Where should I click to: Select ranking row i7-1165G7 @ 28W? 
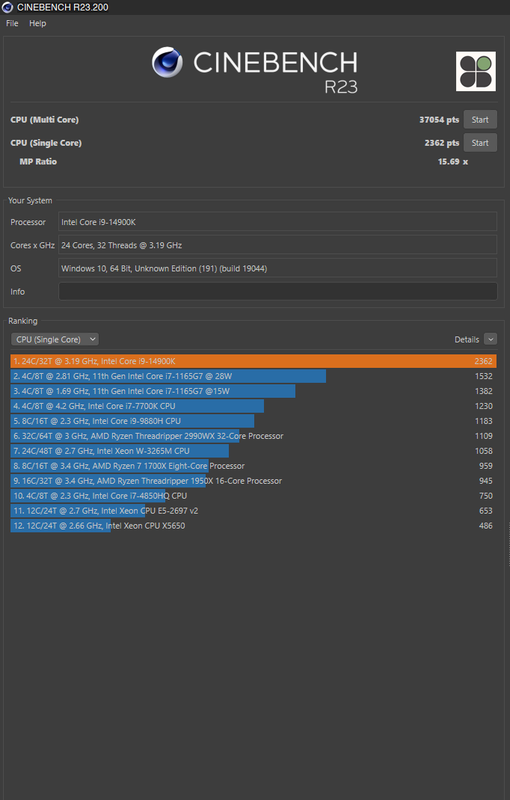point(253,376)
